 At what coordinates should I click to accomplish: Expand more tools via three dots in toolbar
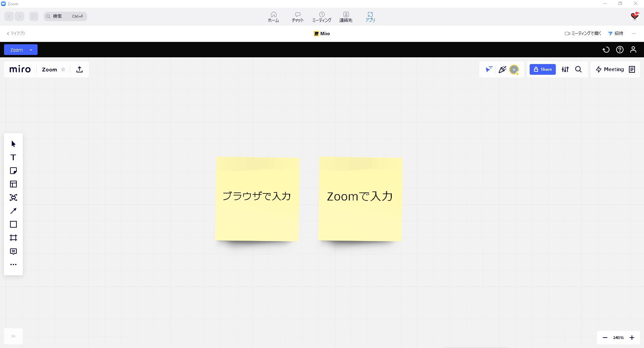13,265
